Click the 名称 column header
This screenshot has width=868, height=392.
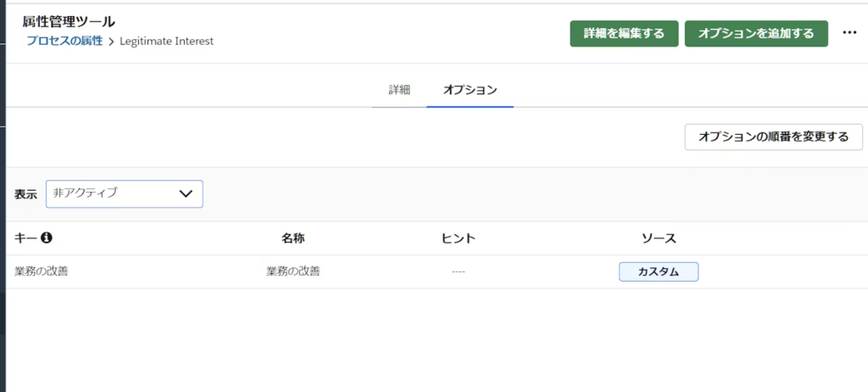(292, 238)
